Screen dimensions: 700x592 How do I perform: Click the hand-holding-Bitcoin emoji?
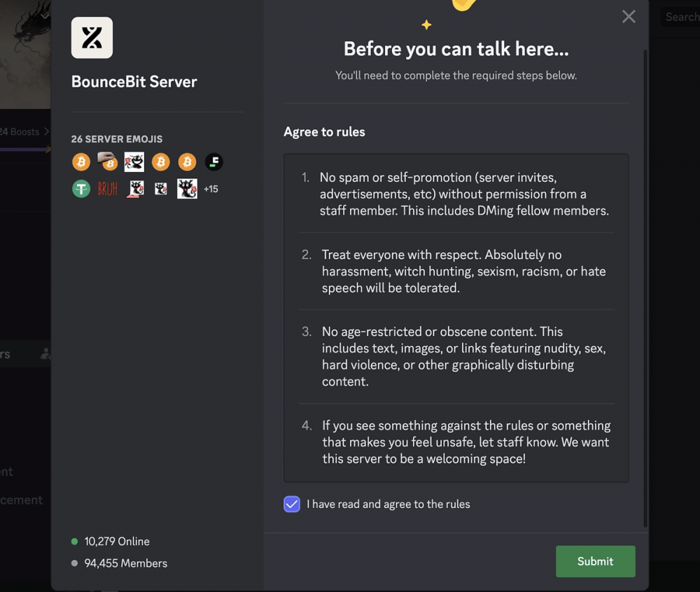click(108, 162)
